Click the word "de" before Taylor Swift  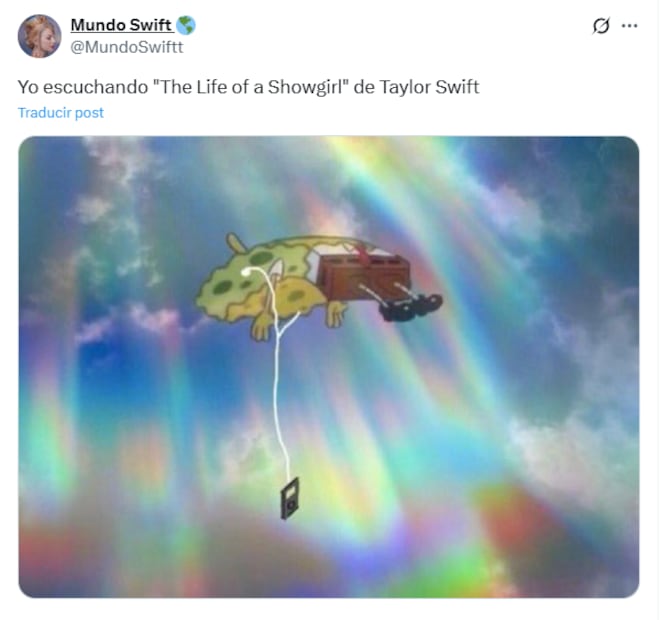tap(364, 87)
